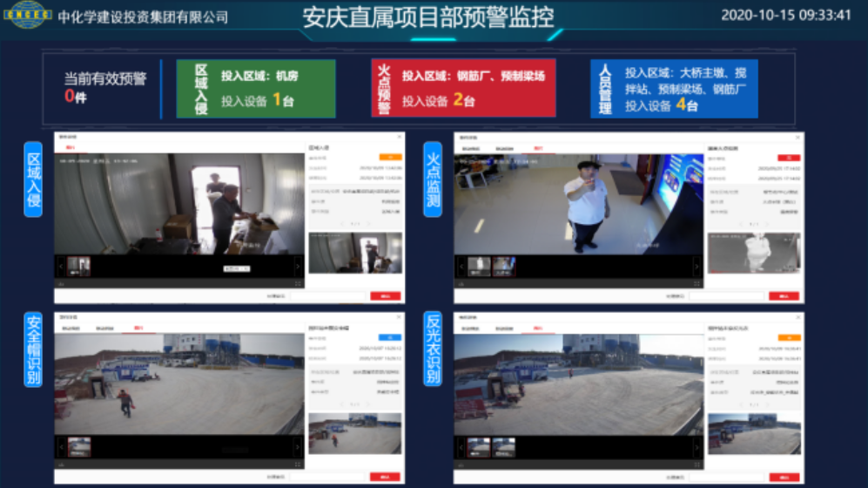
Task: Show next filmstrip image in 反光衣识别 panel
Action: tap(696, 447)
